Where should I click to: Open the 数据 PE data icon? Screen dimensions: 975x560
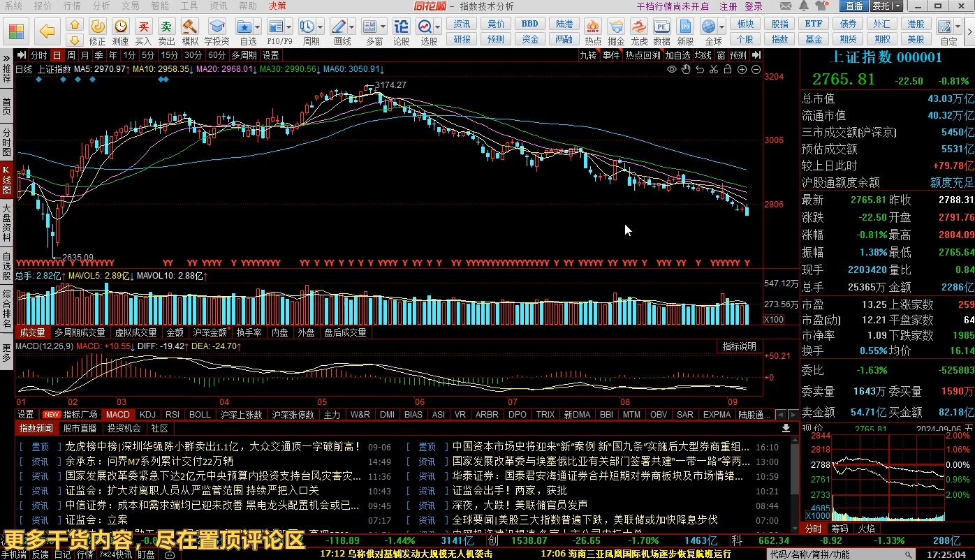point(662,27)
